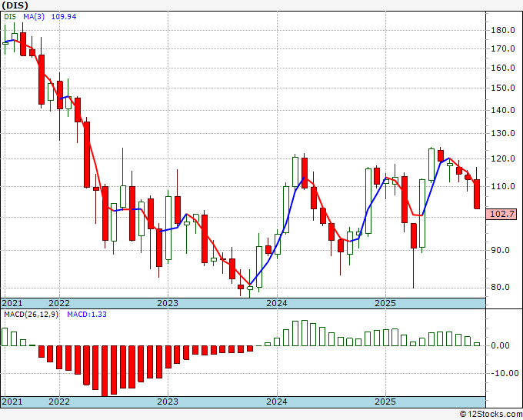Click 2024 on the MACD panel timeline
523x420 pixels.
(x=277, y=402)
